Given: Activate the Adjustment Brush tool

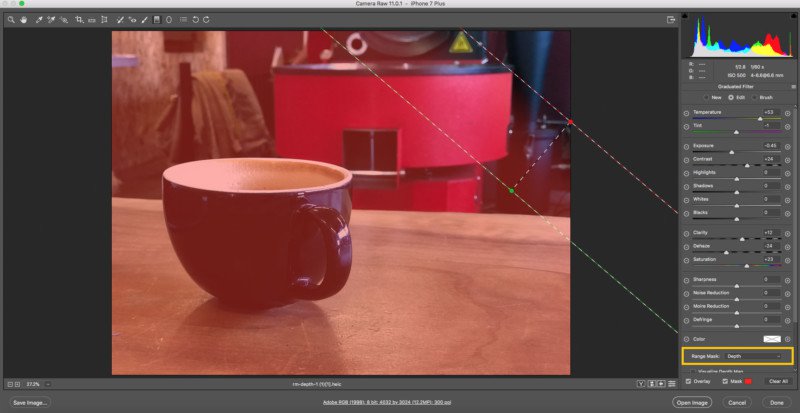Looking at the screenshot, I should click(x=144, y=20).
